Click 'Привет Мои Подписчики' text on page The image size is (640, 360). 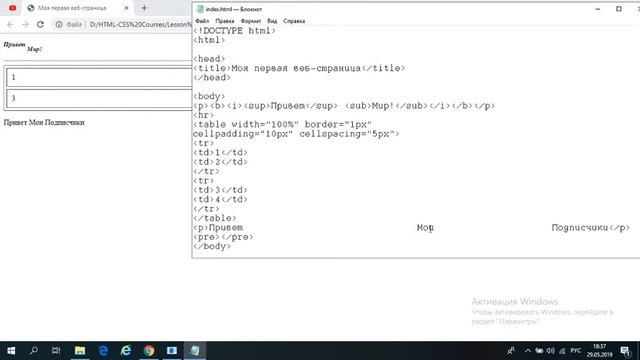point(44,122)
